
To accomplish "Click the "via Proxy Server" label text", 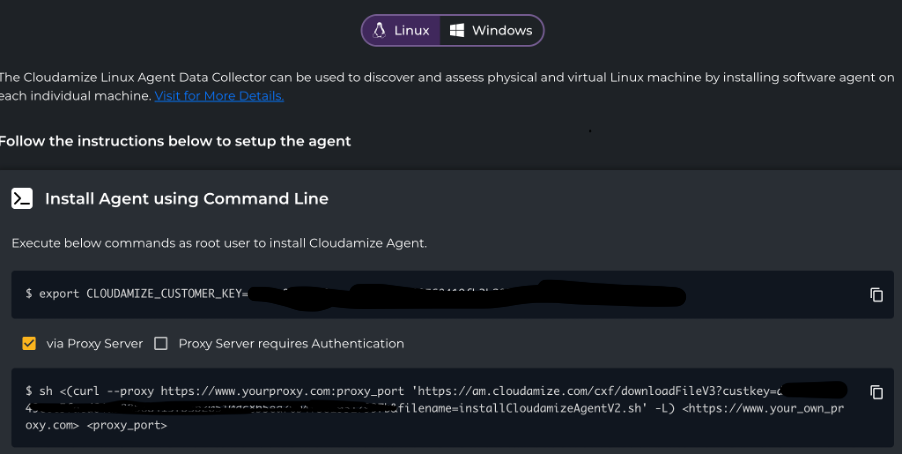I will coord(94,343).
